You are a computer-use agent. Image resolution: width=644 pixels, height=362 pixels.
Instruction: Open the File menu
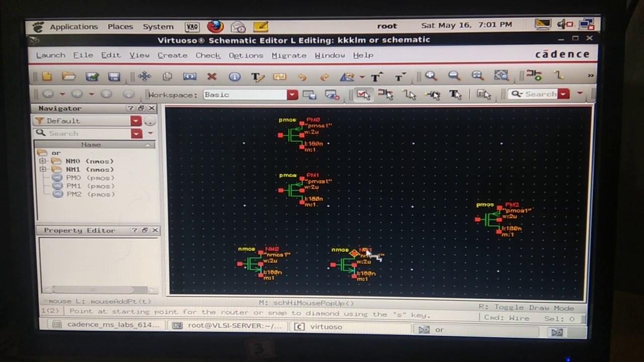[x=83, y=55]
